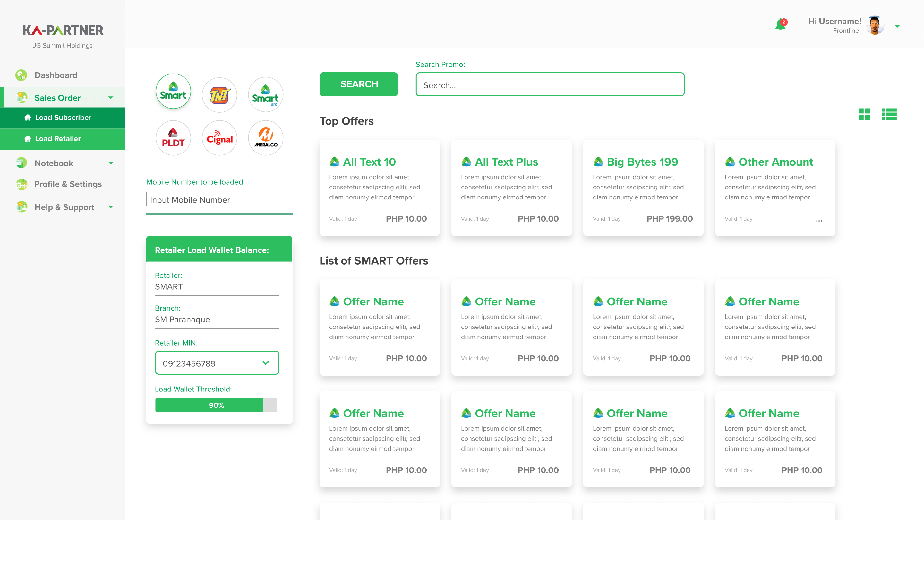Click the KA-PARTNER logo
The image size is (924, 578).
(x=63, y=30)
